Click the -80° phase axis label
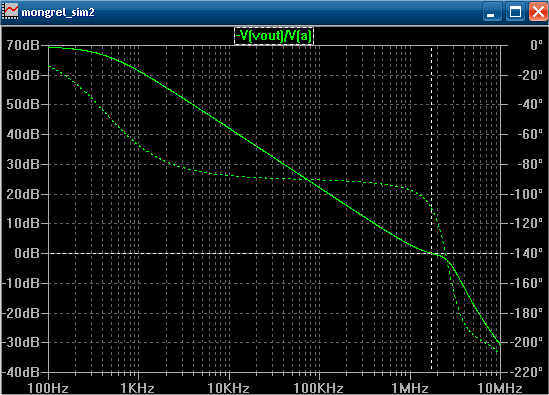The width and height of the screenshot is (549, 395). pyautogui.click(x=530, y=164)
